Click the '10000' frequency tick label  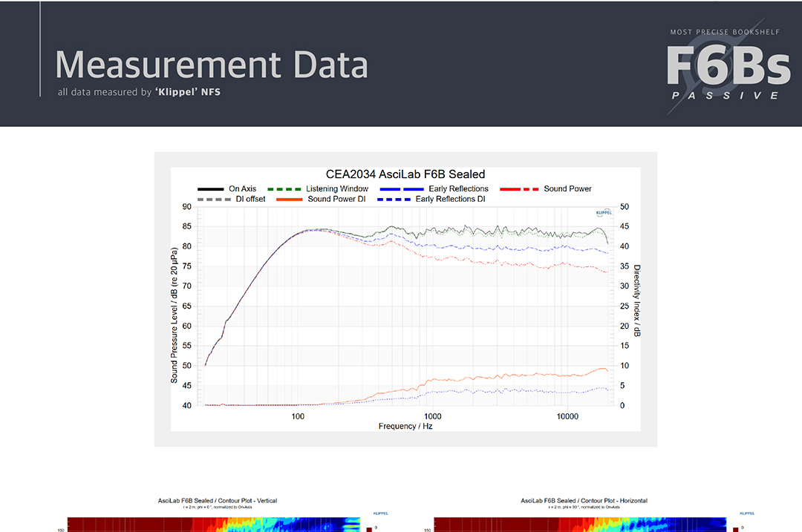pyautogui.click(x=567, y=416)
